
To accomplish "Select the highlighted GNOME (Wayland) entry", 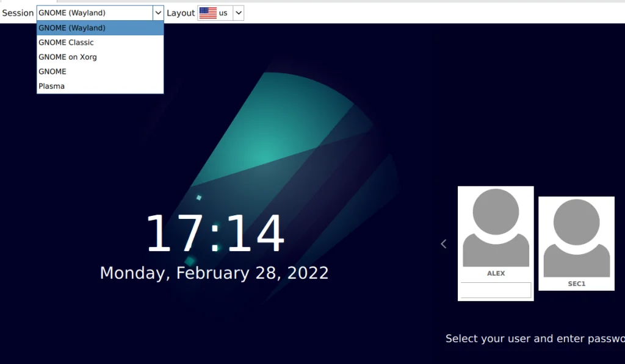I will tap(72, 27).
